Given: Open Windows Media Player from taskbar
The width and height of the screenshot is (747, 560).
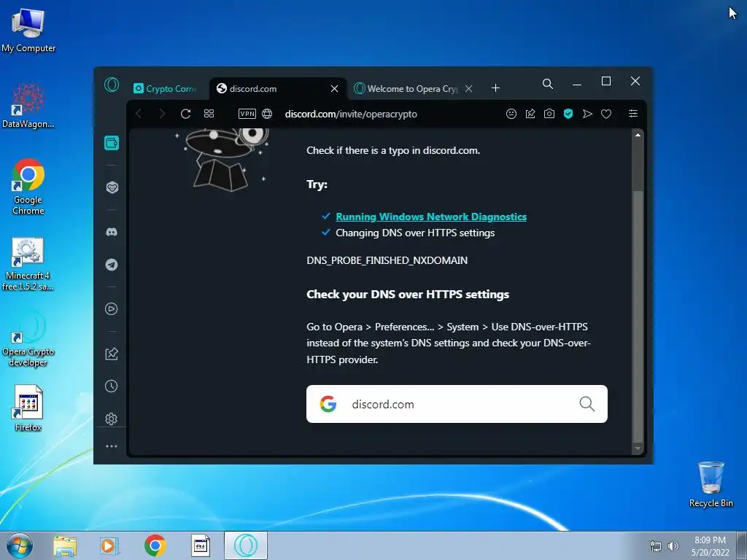Looking at the screenshot, I should [109, 545].
